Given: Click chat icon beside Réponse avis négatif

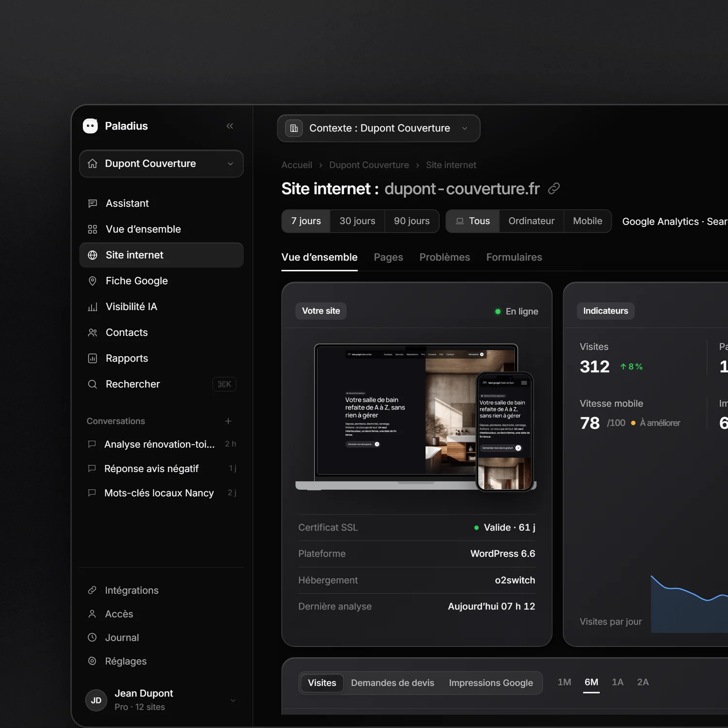Looking at the screenshot, I should [x=92, y=468].
